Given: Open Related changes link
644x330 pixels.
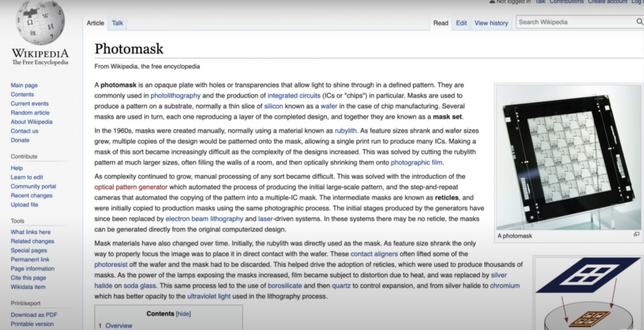Looking at the screenshot, I should [x=32, y=241].
